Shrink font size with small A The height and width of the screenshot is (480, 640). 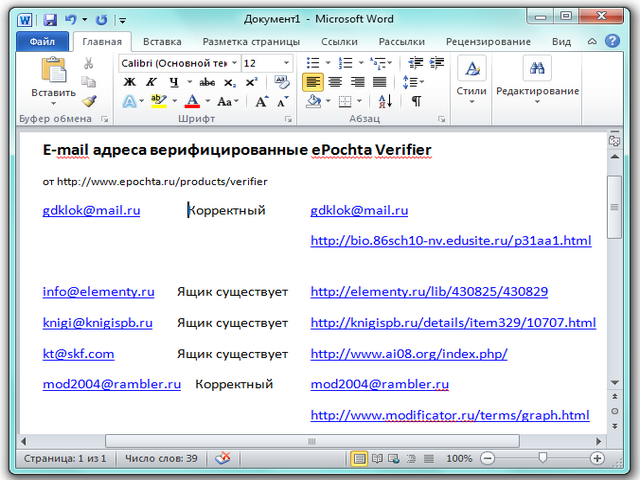(x=282, y=101)
